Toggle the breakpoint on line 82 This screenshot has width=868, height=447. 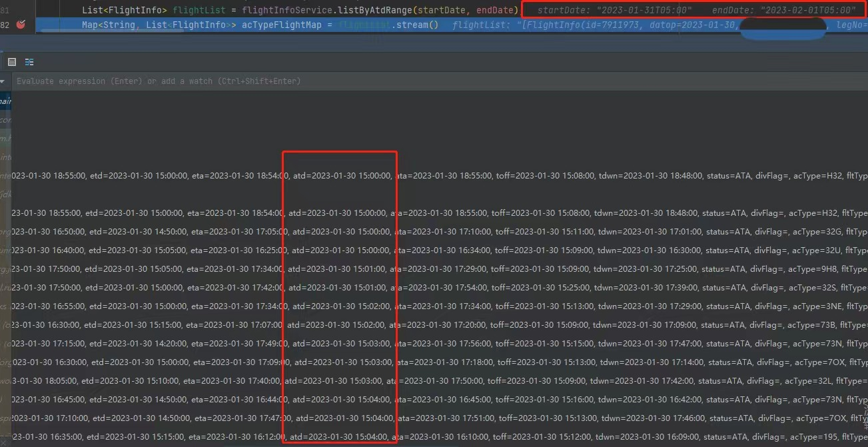point(21,25)
